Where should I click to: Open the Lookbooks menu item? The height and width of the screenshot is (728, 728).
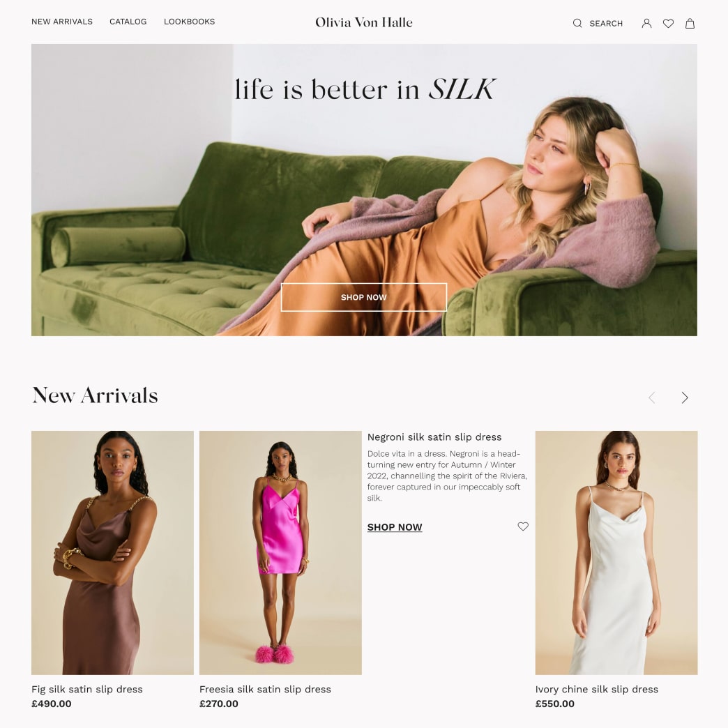click(x=189, y=22)
